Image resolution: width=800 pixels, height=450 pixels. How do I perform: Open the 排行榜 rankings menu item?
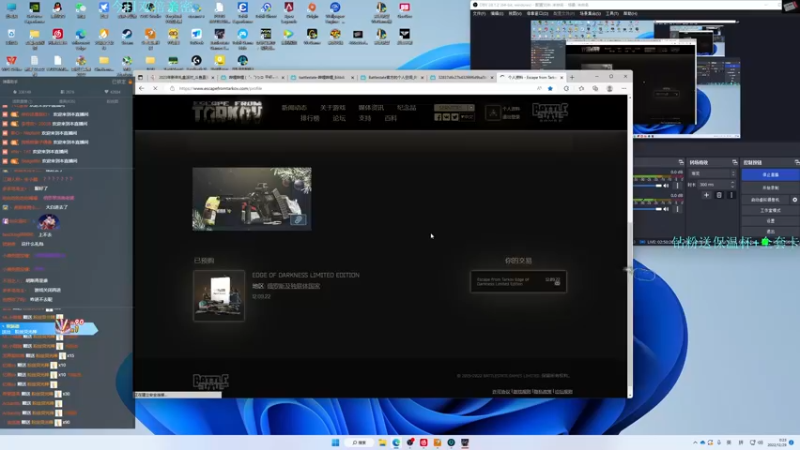coord(310,118)
